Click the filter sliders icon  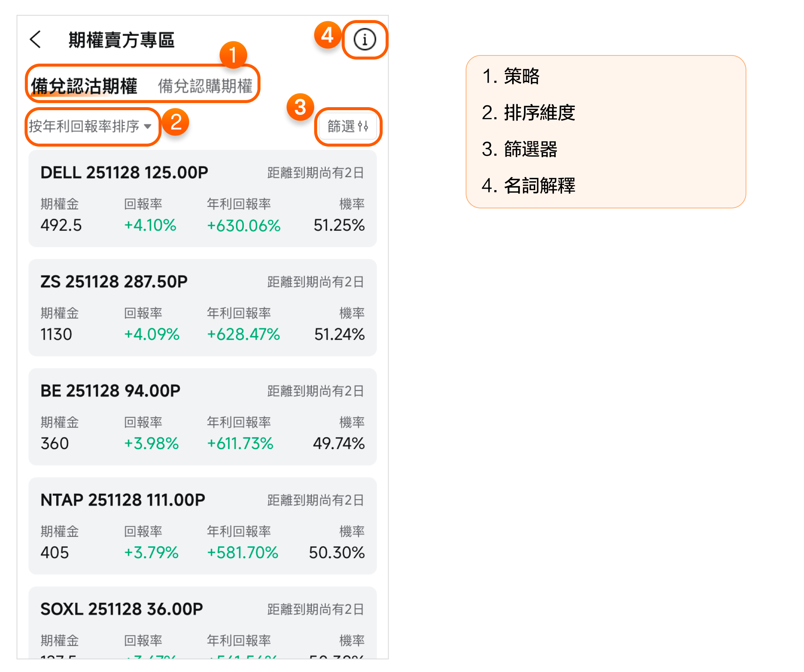click(x=363, y=126)
